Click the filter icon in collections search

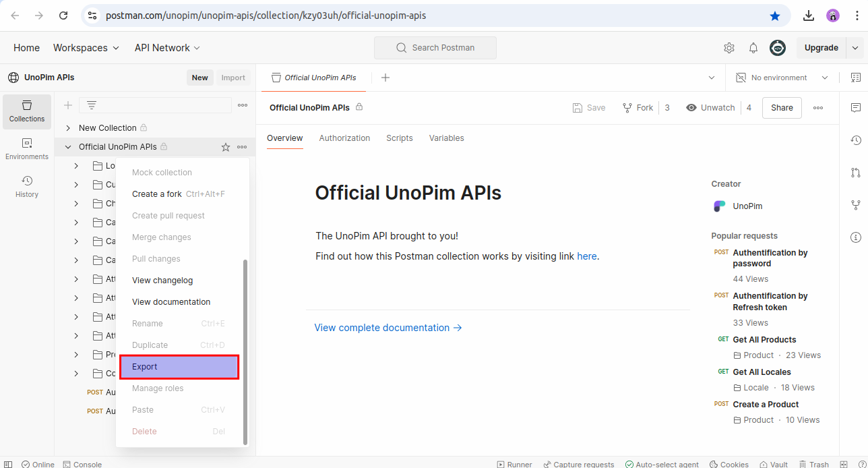pos(92,105)
